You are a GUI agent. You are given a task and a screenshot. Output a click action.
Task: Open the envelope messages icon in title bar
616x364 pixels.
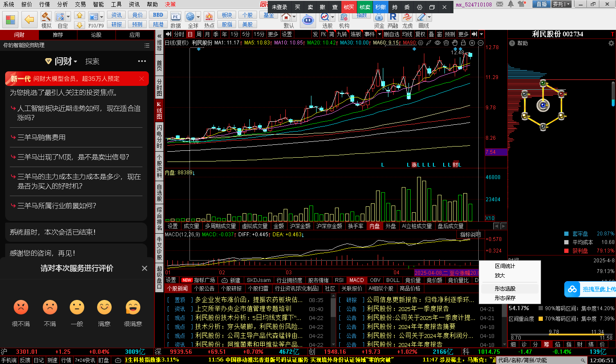[499, 4]
